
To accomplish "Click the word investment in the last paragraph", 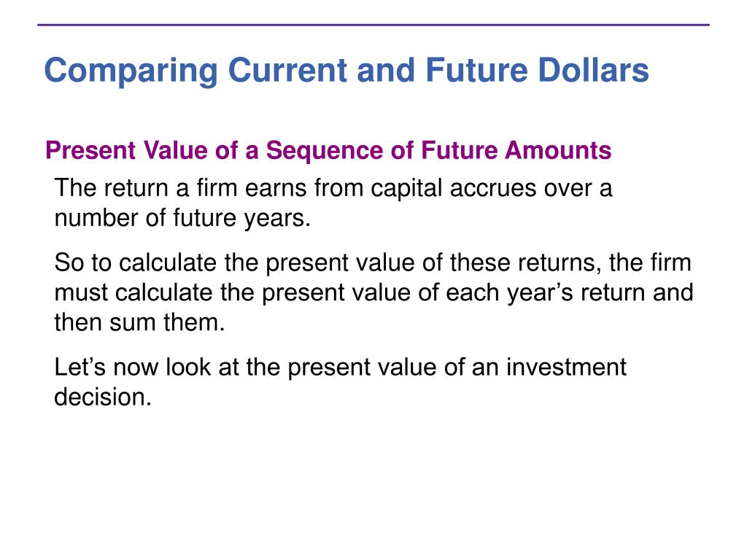I will click(x=566, y=367).
